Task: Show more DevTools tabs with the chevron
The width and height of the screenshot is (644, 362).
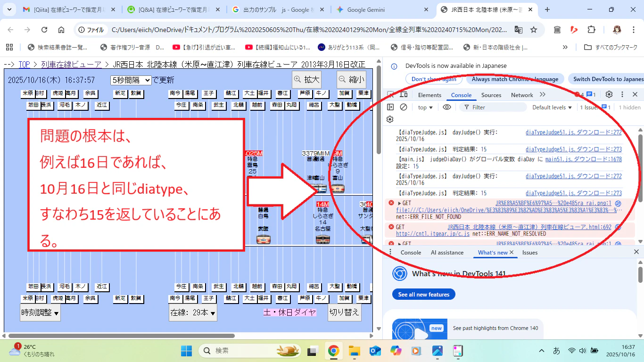Action: 543,95
